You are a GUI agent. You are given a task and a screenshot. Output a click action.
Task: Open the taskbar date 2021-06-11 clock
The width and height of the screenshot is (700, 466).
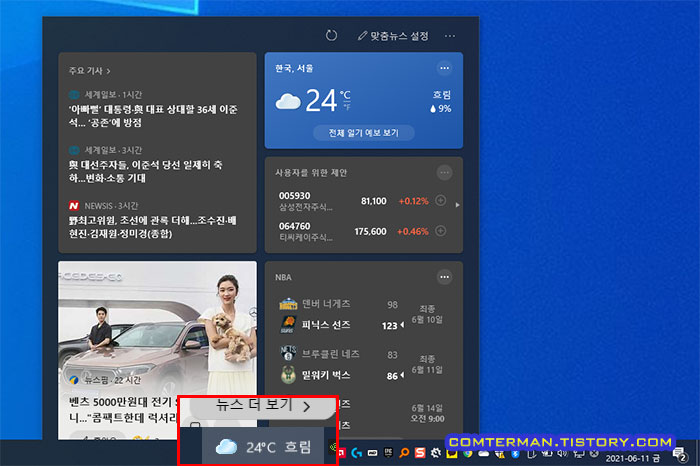tap(632, 458)
